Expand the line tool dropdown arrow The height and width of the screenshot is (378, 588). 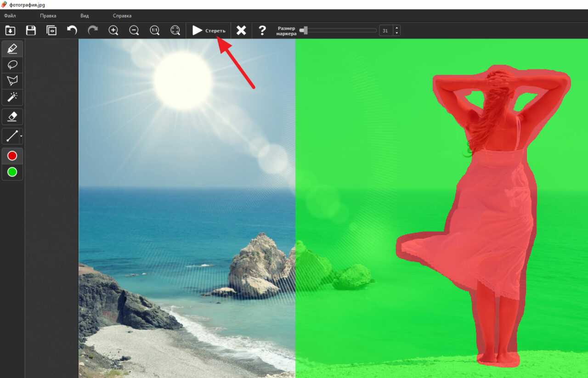coord(21,136)
